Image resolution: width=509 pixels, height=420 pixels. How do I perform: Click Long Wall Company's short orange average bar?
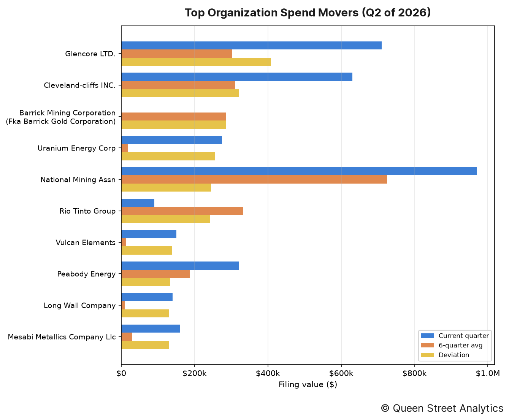pos(123,305)
